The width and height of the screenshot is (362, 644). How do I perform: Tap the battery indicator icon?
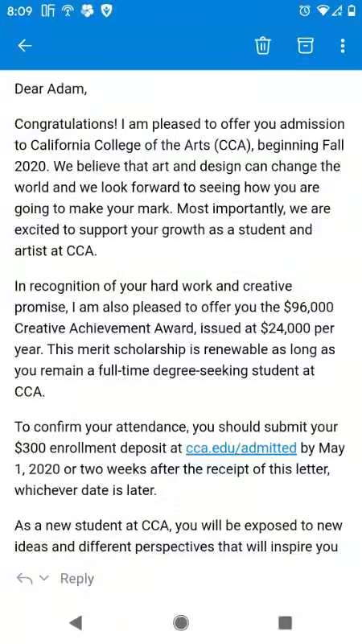pyautogui.click(x=352, y=11)
